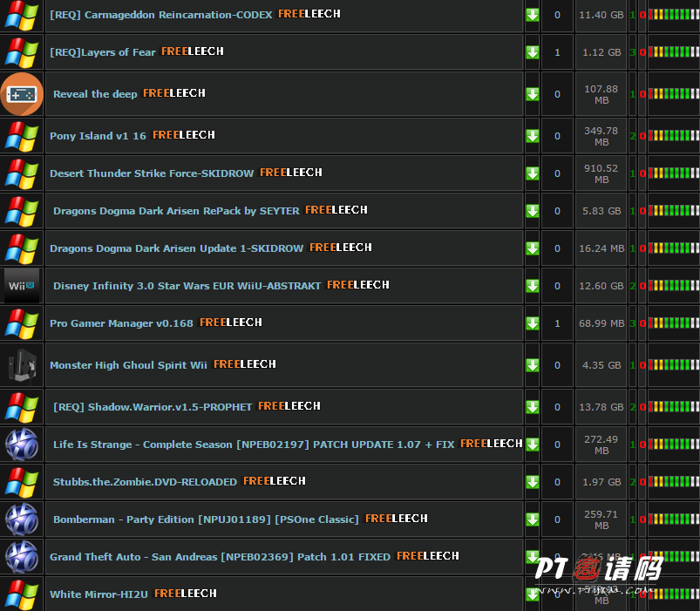The width and height of the screenshot is (700, 611).
Task: Open Reveal the deep torrent details
Action: (x=95, y=94)
